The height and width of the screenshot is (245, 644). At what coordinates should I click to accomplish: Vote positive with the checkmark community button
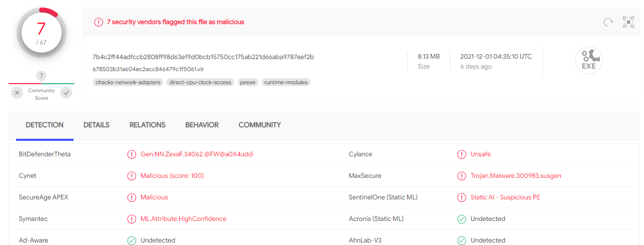click(66, 93)
